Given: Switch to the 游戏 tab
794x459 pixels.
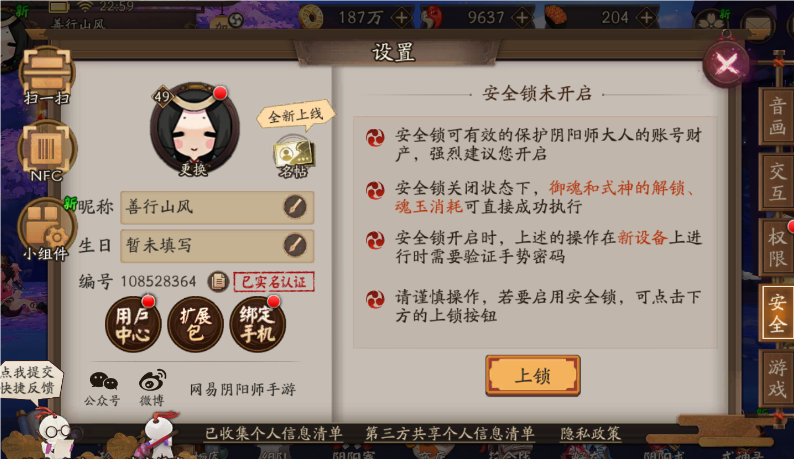Looking at the screenshot, I should point(777,378).
